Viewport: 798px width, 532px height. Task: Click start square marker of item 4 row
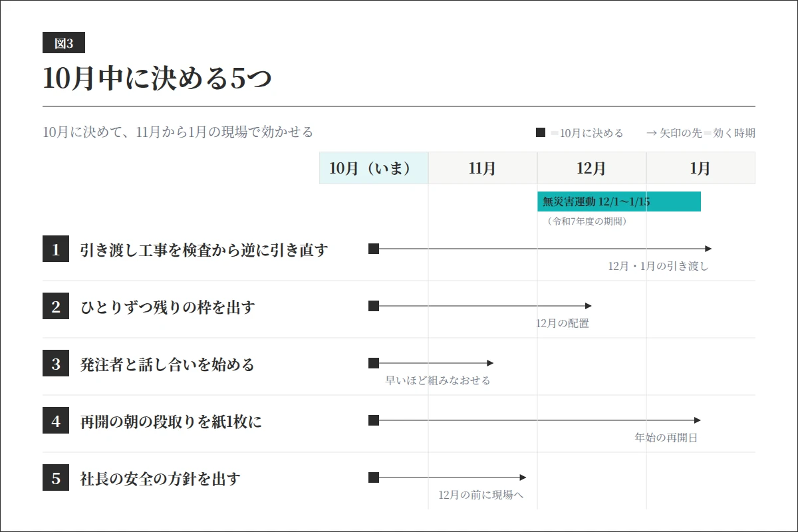point(374,420)
